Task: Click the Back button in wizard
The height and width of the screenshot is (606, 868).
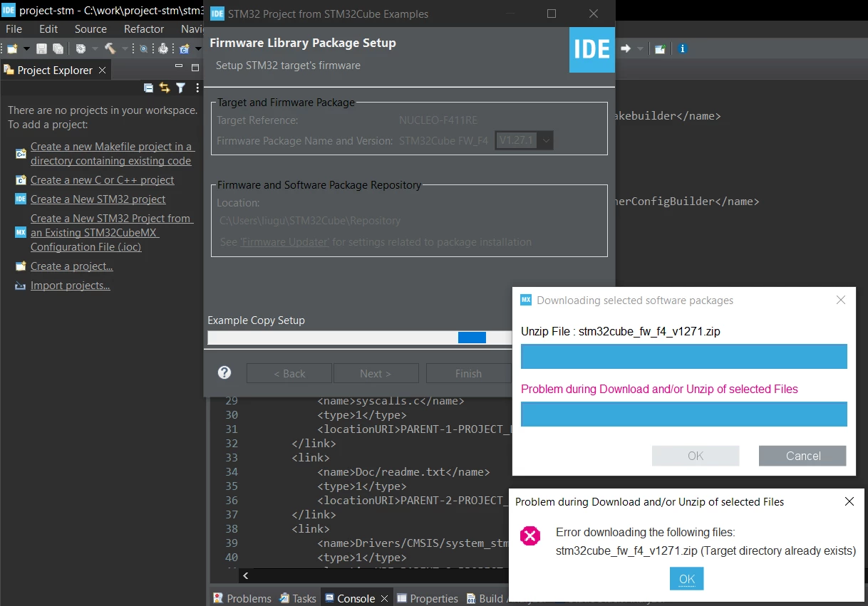Action: coord(289,373)
